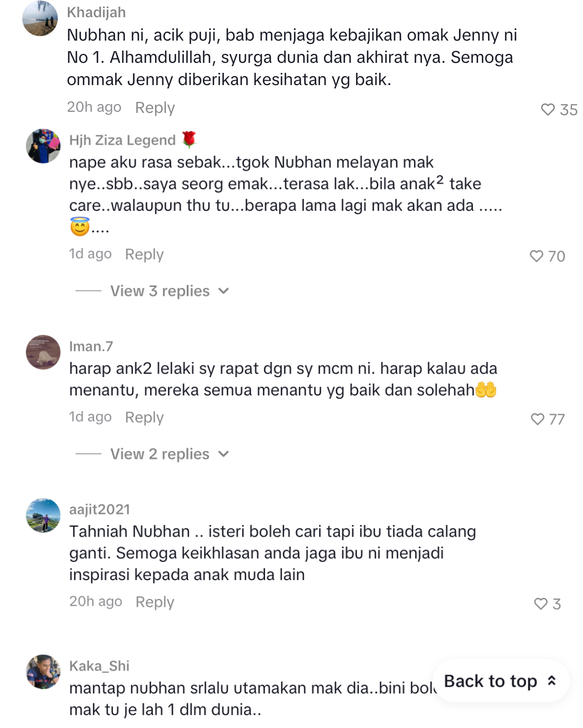Like Khadijah's comment with heart icon

548,110
